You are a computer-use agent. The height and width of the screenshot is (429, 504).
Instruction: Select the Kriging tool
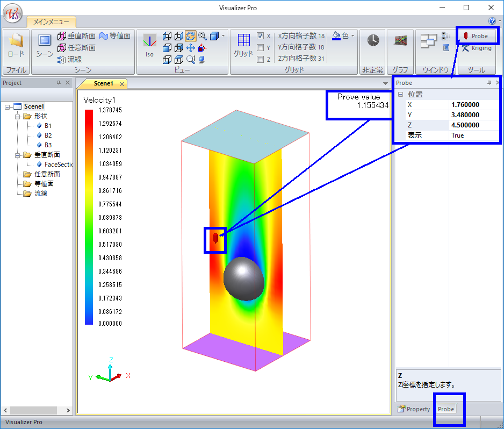tap(476, 48)
